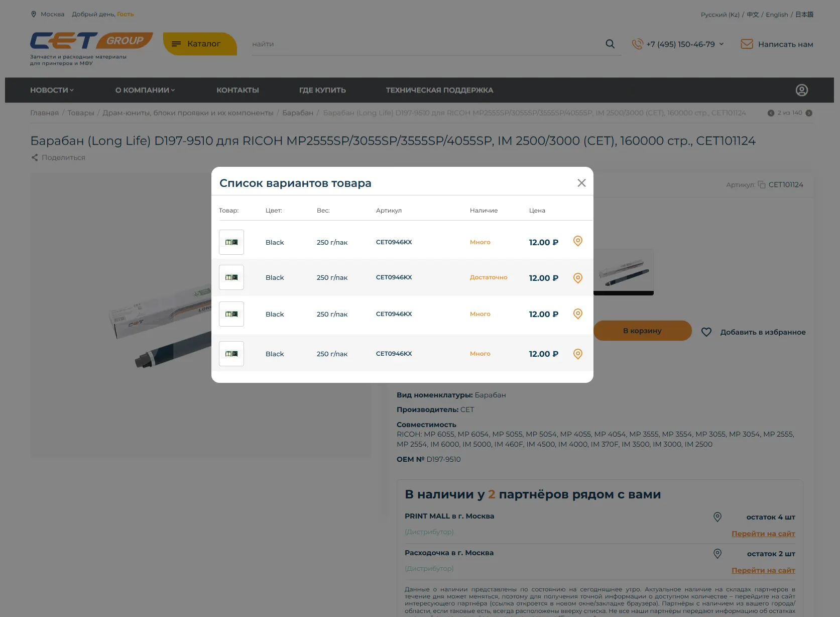Open map pin for first variant row

578,241
